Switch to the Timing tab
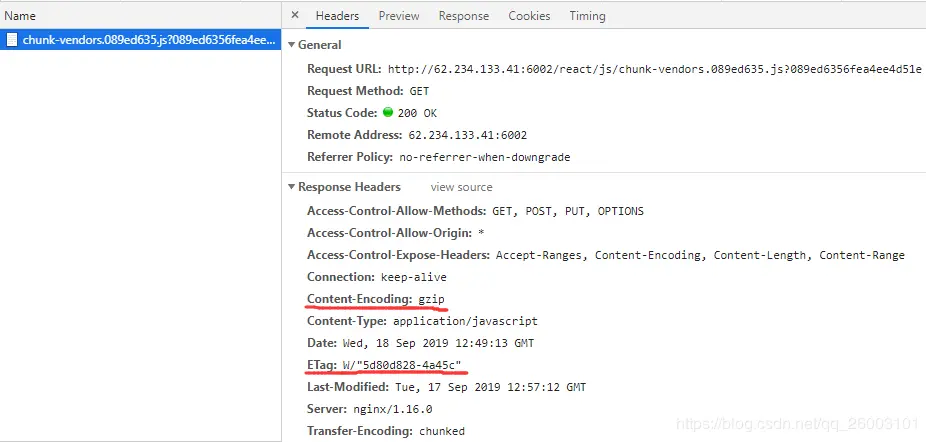This screenshot has width=926, height=442. (587, 16)
